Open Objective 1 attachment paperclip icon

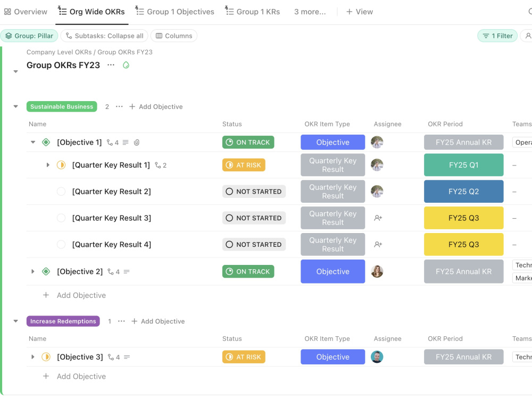[136, 143]
